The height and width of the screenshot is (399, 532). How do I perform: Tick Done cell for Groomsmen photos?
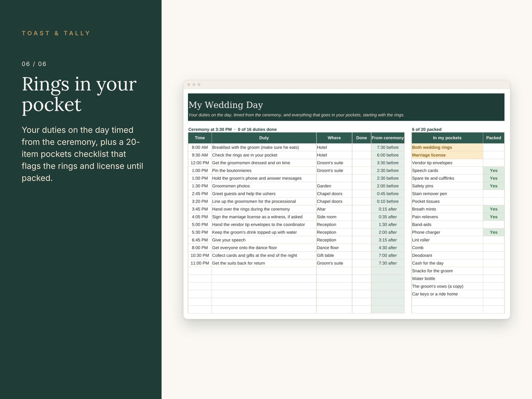[362, 186]
